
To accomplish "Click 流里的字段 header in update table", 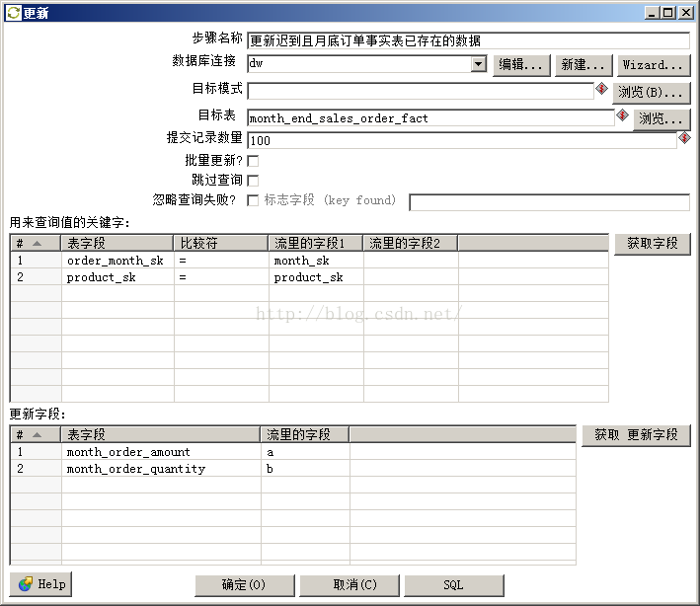I will pos(305,434).
